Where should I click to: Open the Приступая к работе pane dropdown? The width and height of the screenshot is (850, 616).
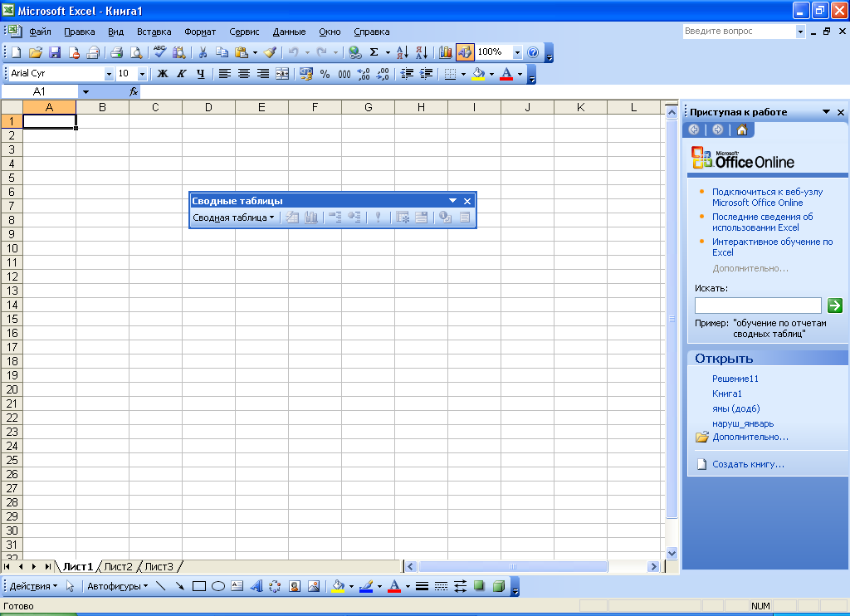click(x=826, y=112)
